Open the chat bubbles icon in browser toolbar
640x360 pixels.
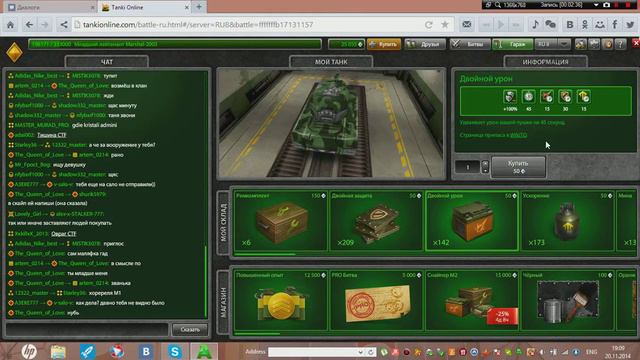551,24
